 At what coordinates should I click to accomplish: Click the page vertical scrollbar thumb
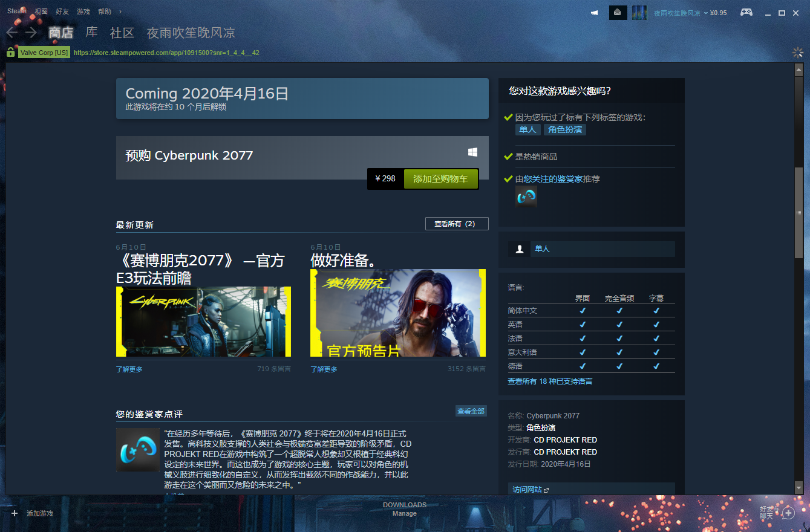pos(799,213)
